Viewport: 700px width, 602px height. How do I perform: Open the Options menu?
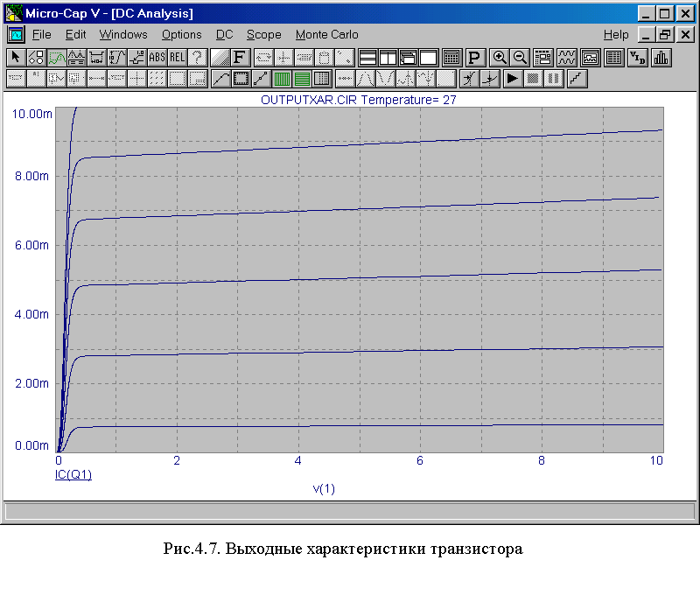[182, 34]
